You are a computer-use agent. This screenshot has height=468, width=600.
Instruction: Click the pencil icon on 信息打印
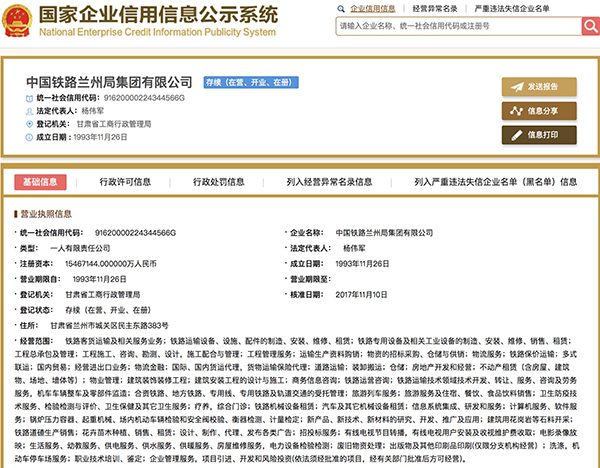517,135
